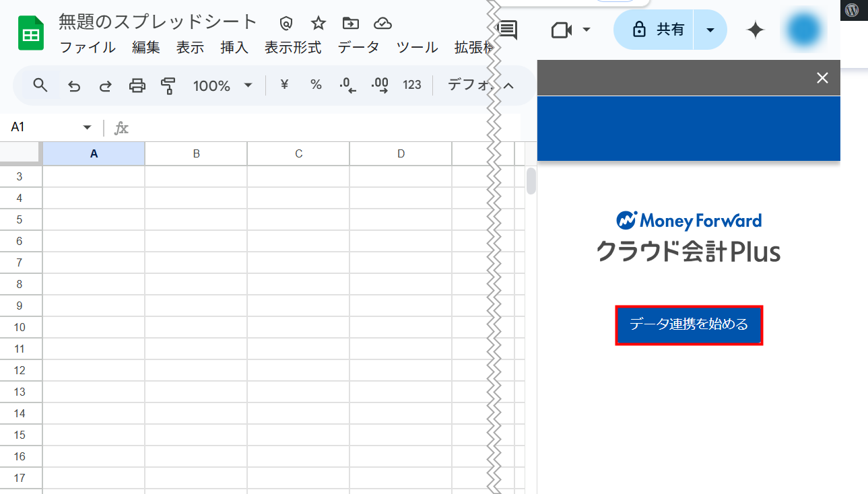The image size is (868, 494).
Task: Format as percent
Action: pyautogui.click(x=316, y=85)
